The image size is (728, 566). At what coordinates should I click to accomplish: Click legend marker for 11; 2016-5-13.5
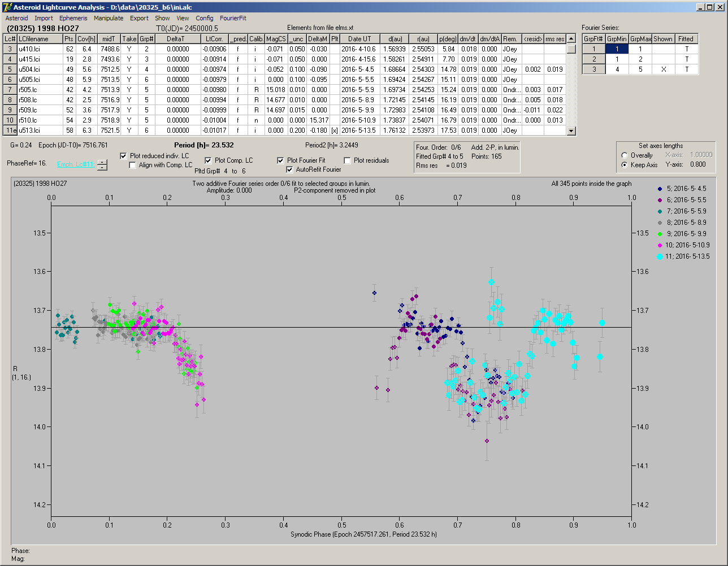[x=660, y=256]
